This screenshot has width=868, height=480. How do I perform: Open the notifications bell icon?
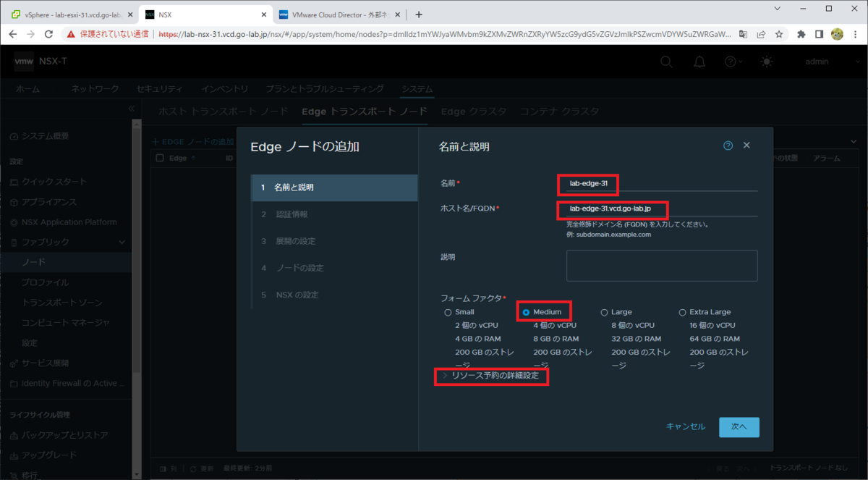tap(699, 62)
